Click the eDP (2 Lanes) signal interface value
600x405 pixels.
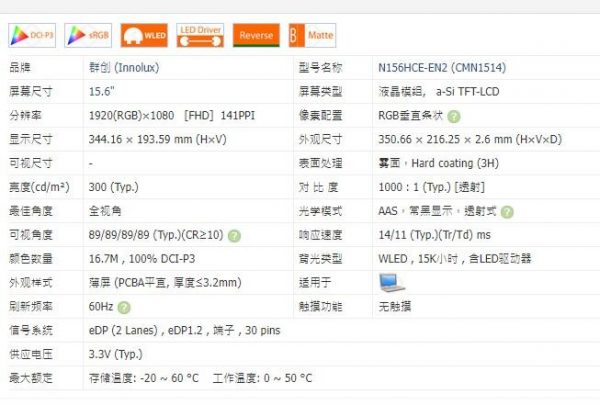coord(119,331)
